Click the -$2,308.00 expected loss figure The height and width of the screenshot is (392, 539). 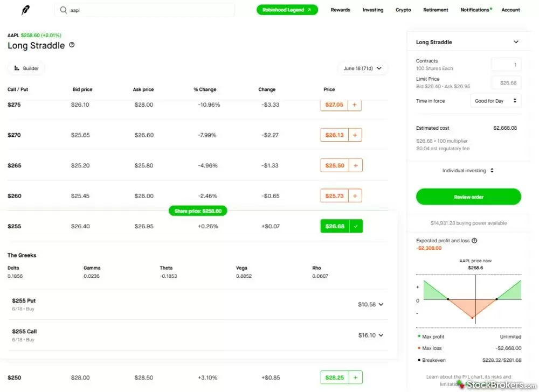[429, 248]
